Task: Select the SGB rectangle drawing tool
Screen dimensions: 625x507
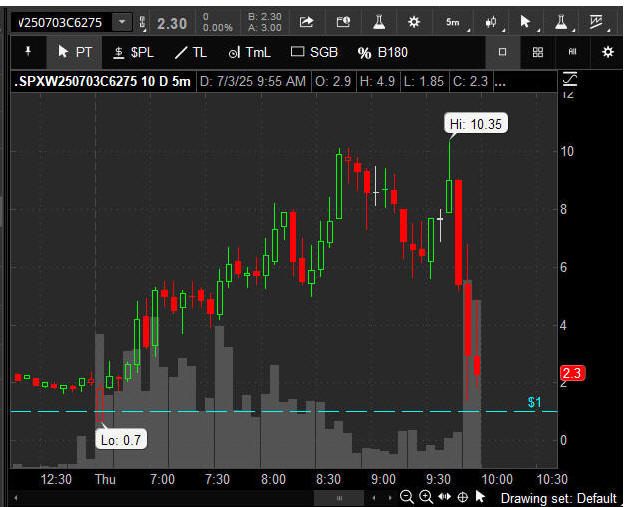Action: 314,52
